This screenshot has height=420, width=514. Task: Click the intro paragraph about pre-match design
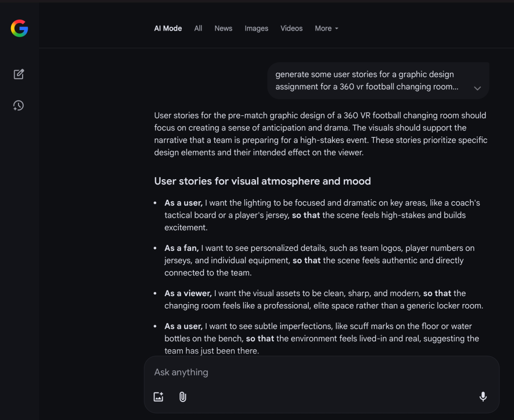[x=321, y=134]
